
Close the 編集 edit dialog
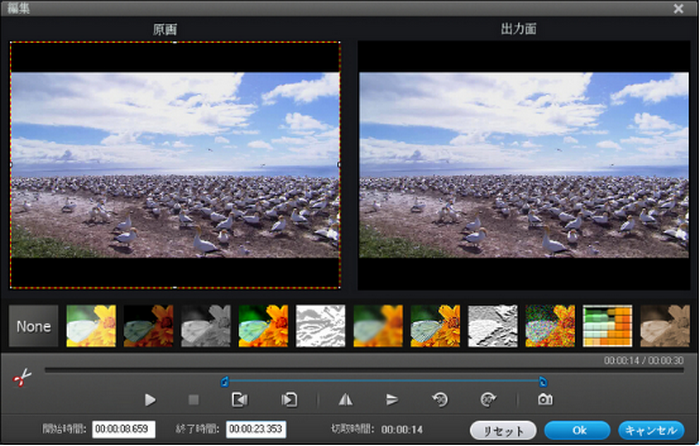click(679, 8)
